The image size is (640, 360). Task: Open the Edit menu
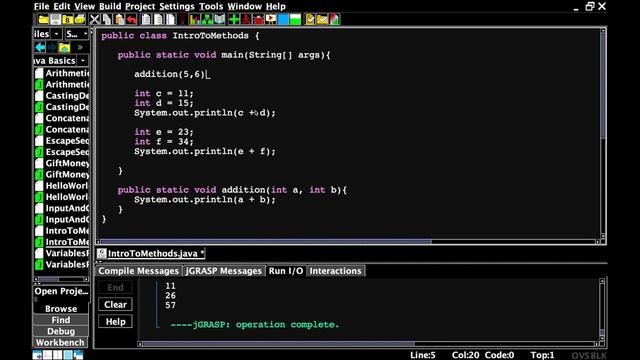click(x=62, y=6)
